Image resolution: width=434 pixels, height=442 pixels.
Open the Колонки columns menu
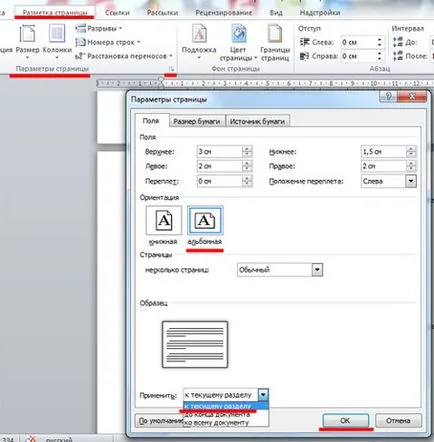[57, 42]
